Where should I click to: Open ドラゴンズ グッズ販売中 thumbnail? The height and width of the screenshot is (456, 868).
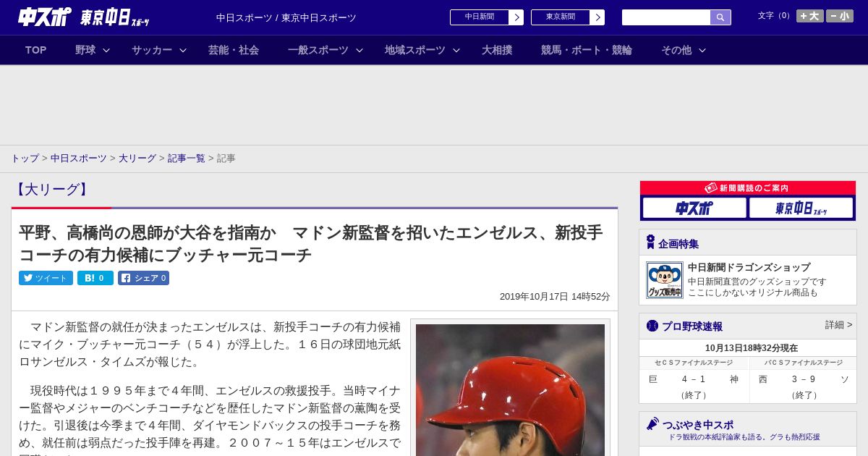coord(665,280)
